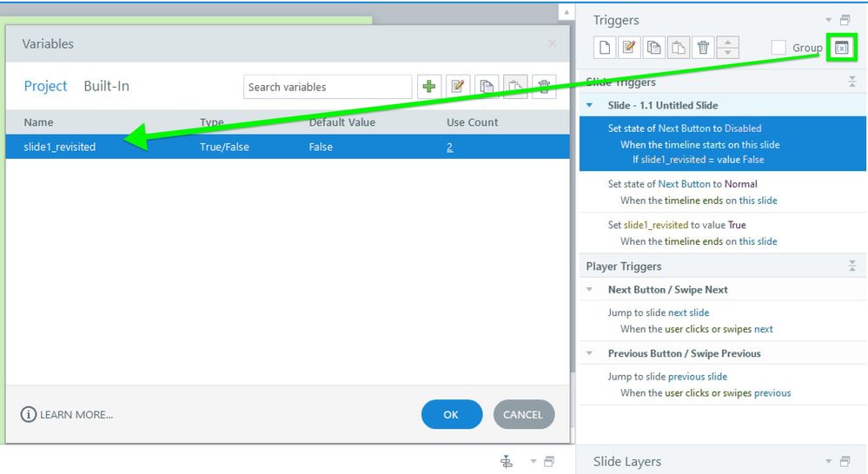Image resolution: width=868 pixels, height=474 pixels.
Task: Add new variable green plus icon
Action: (x=429, y=86)
